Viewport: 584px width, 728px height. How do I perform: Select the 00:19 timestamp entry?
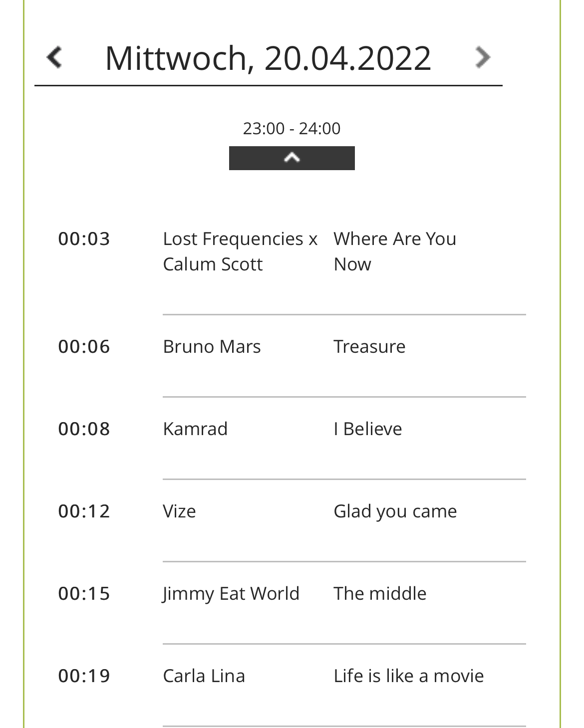(x=84, y=676)
